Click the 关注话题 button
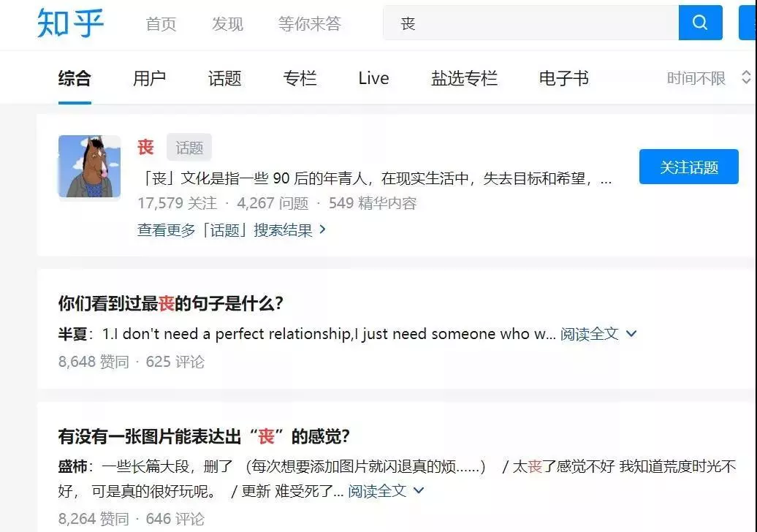This screenshot has height=532, width=757. tap(689, 167)
